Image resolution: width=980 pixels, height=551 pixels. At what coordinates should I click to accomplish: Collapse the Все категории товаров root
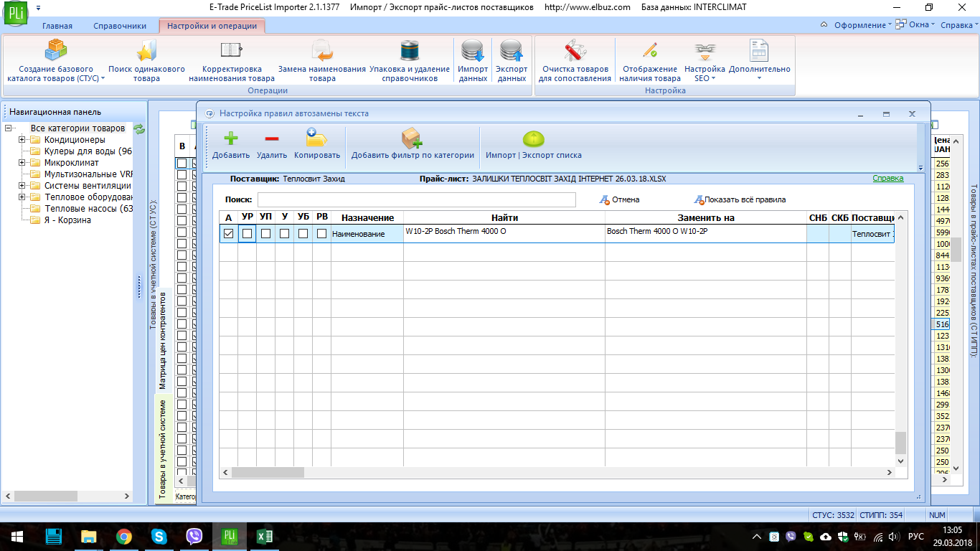[x=8, y=128]
